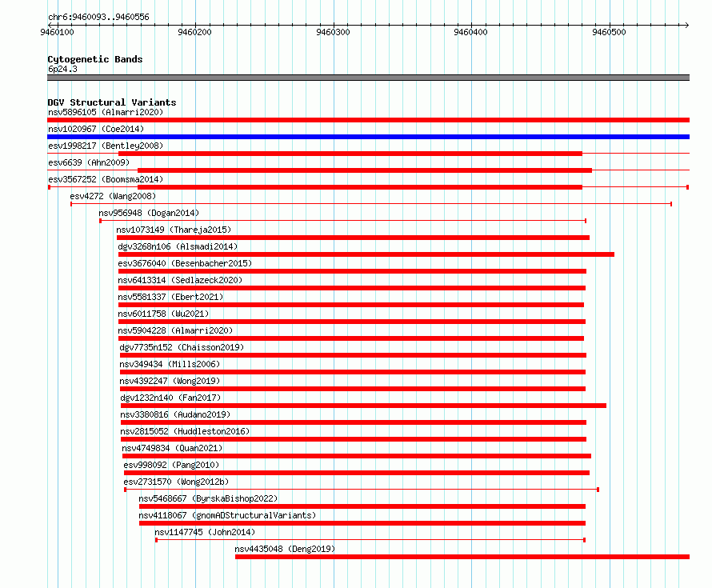Open variant dgv7735n152 (Chaisson2019) label

tap(182, 347)
